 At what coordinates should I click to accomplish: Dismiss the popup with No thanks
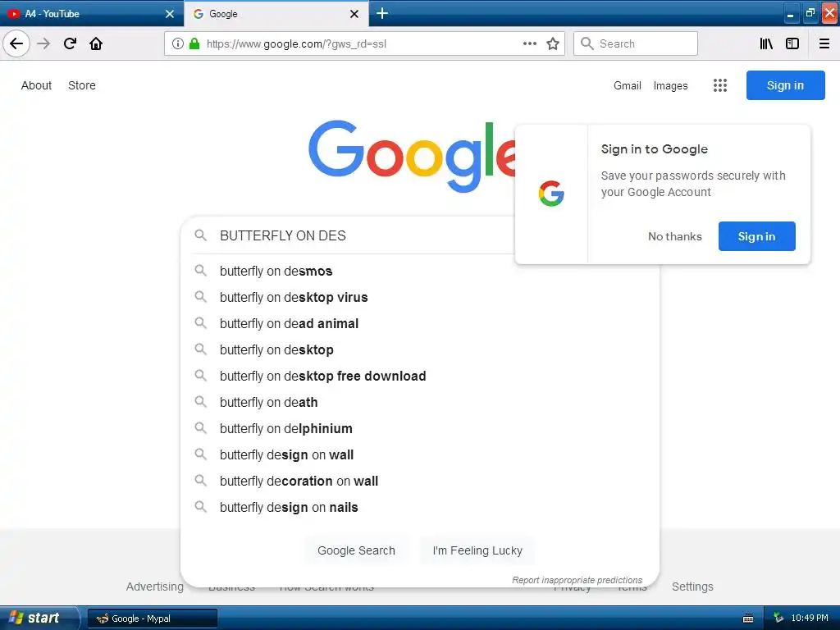pyautogui.click(x=675, y=236)
